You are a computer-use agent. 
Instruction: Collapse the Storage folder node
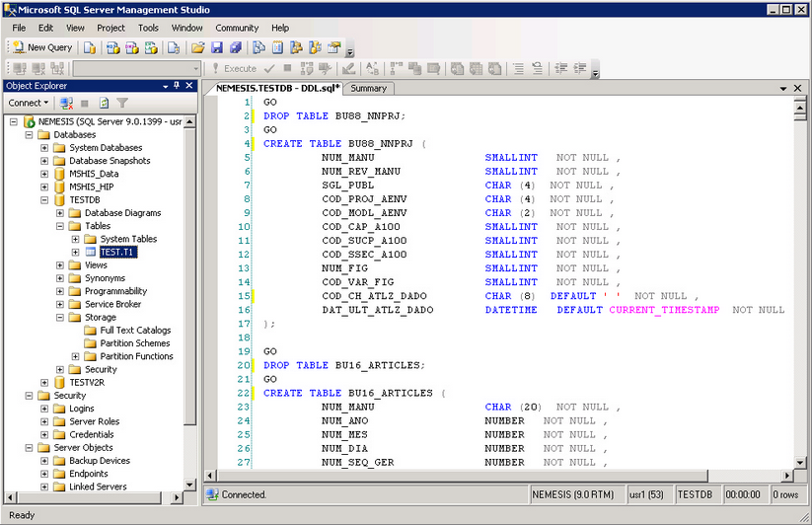pos(60,318)
